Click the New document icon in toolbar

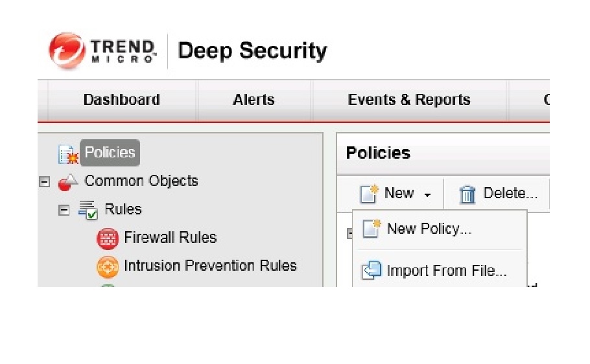[x=369, y=194]
